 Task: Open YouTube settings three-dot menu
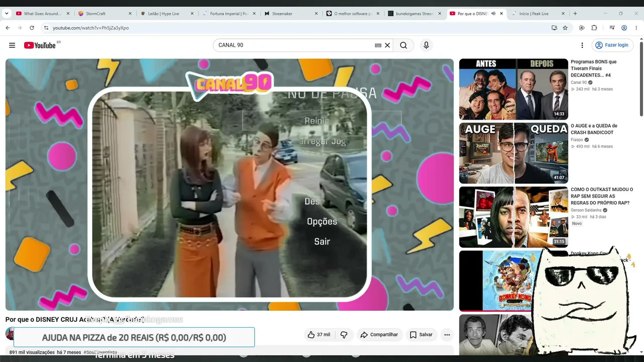582,45
